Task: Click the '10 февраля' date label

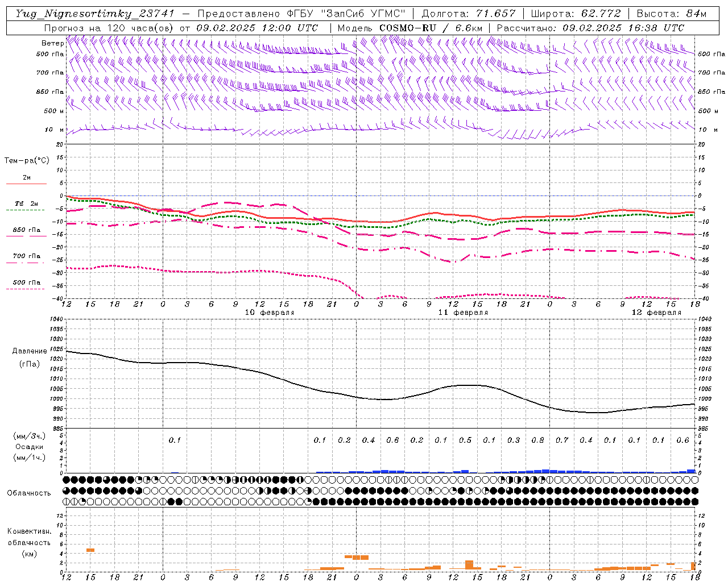Action: pos(270,313)
